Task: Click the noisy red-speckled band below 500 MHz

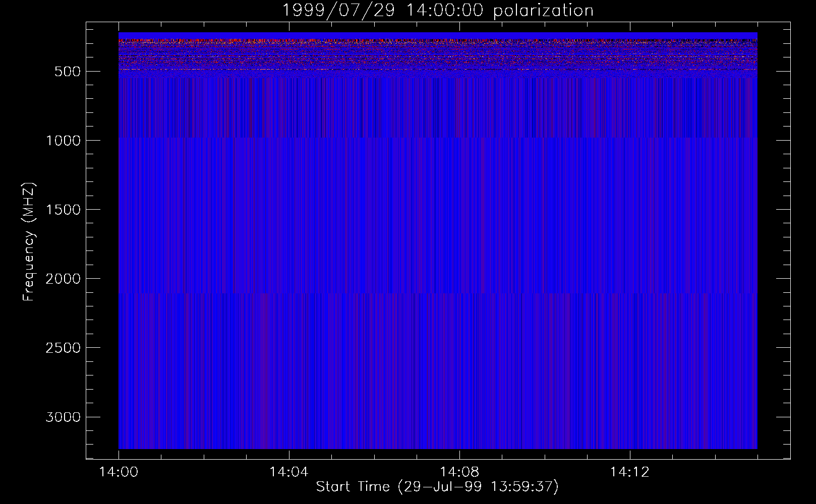Action: point(437,55)
